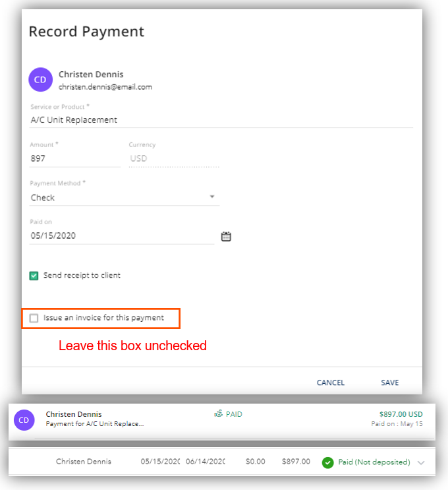Click the christen.dennis@email.com address
This screenshot has height=490, width=448.
[x=105, y=87]
